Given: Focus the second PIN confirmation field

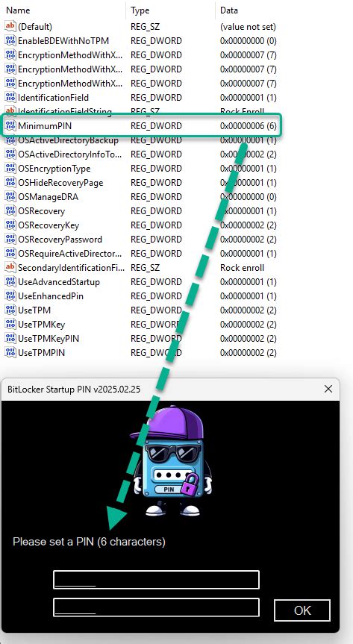Looking at the screenshot, I should coord(156,607).
